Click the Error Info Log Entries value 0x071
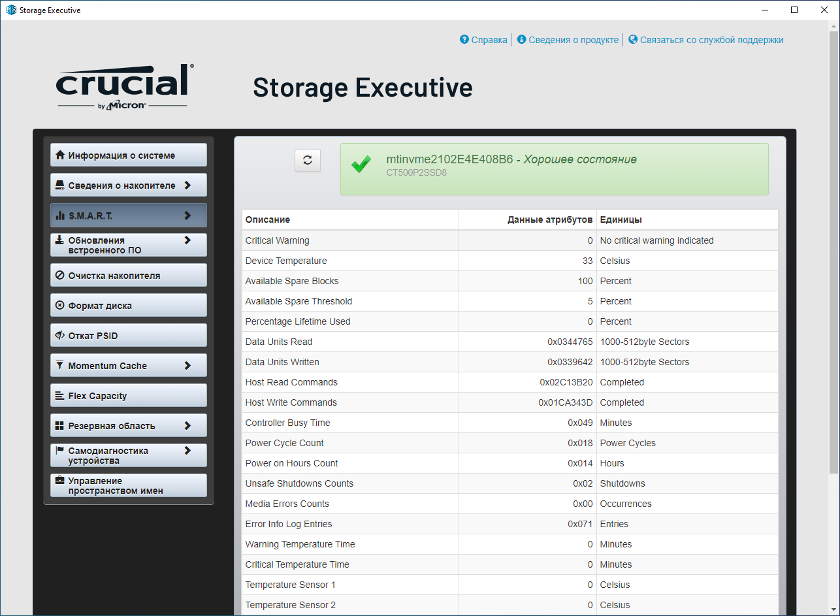The height and width of the screenshot is (616, 840). coord(580,524)
